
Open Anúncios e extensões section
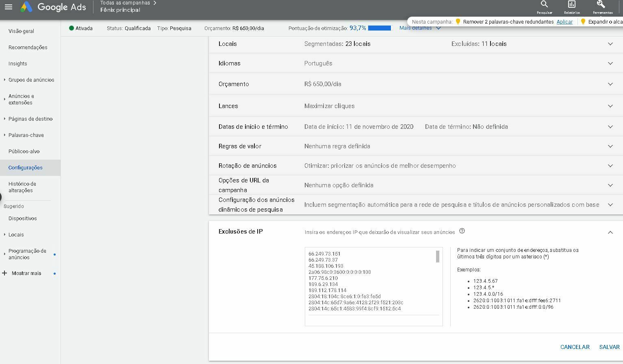pyautogui.click(x=21, y=99)
